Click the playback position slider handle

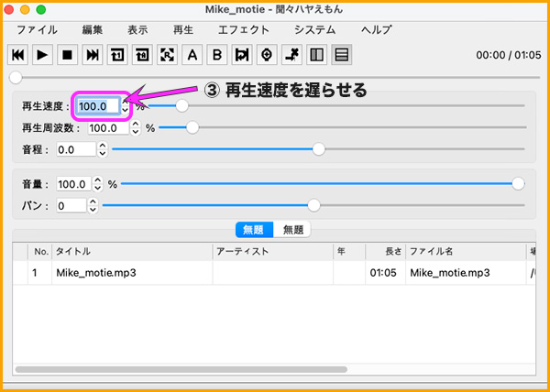pyautogui.click(x=16, y=78)
